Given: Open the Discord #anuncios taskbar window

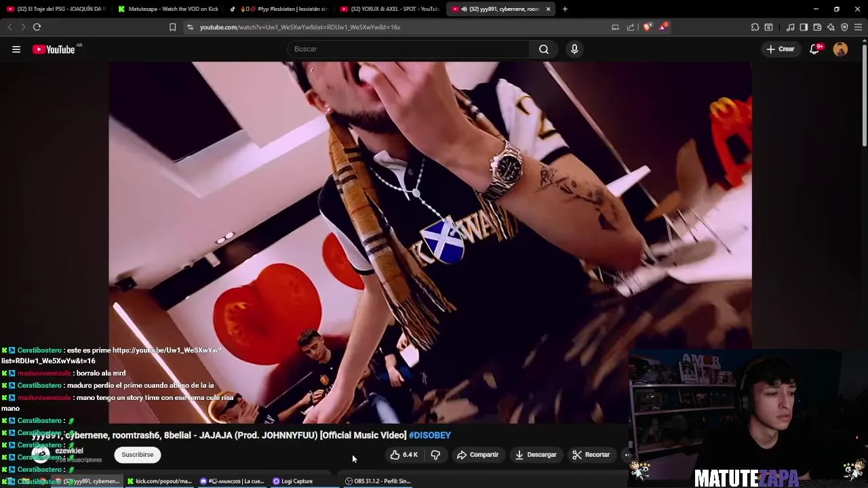Looking at the screenshot, I should tap(232, 481).
